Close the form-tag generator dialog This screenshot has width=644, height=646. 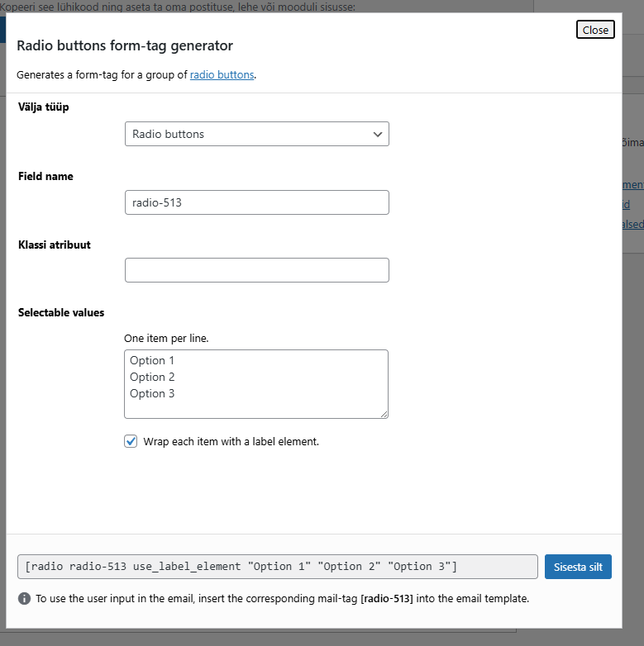click(x=595, y=30)
